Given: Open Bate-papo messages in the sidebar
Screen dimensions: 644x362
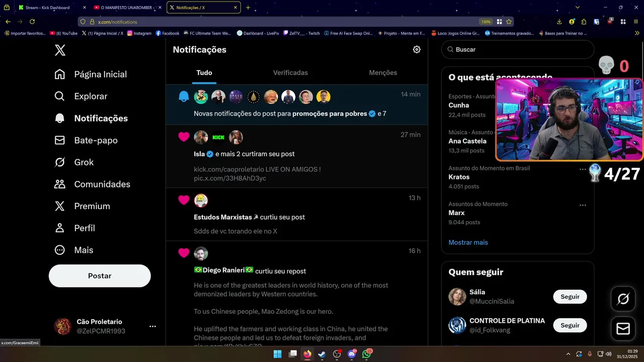Looking at the screenshot, I should point(86,140).
